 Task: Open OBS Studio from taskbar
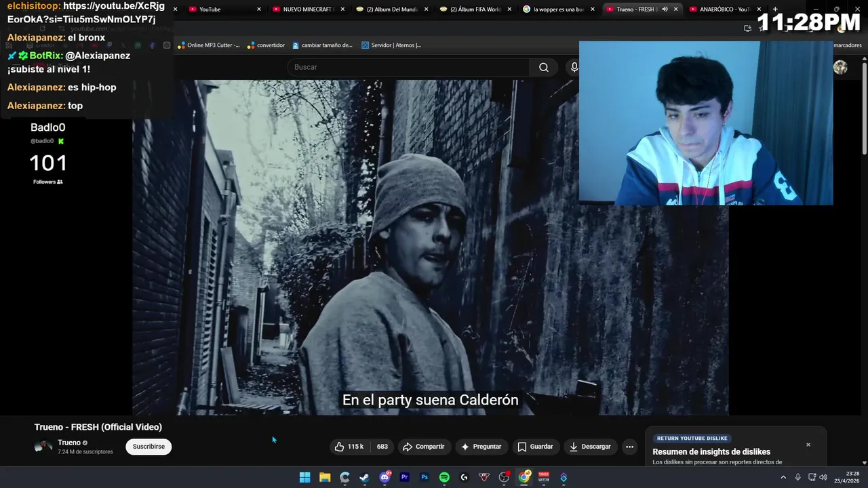click(504, 477)
